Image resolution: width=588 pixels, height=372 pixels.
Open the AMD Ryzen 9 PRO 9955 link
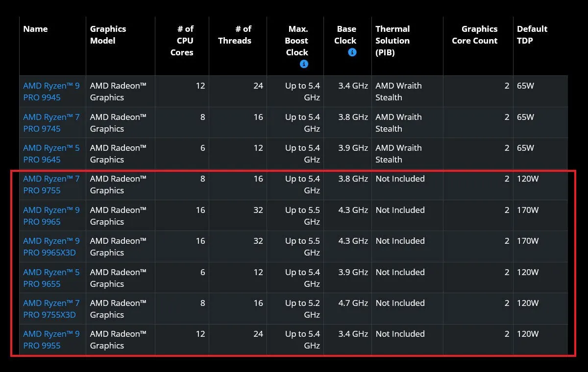coord(51,340)
